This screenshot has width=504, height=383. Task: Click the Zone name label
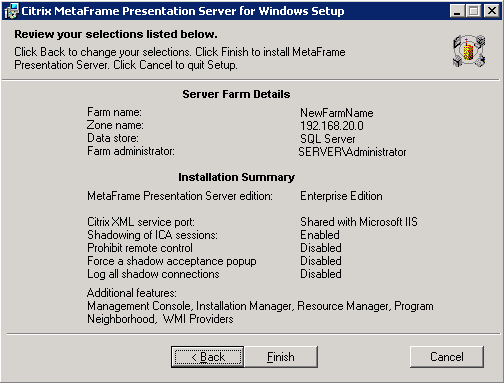pyautogui.click(x=115, y=125)
